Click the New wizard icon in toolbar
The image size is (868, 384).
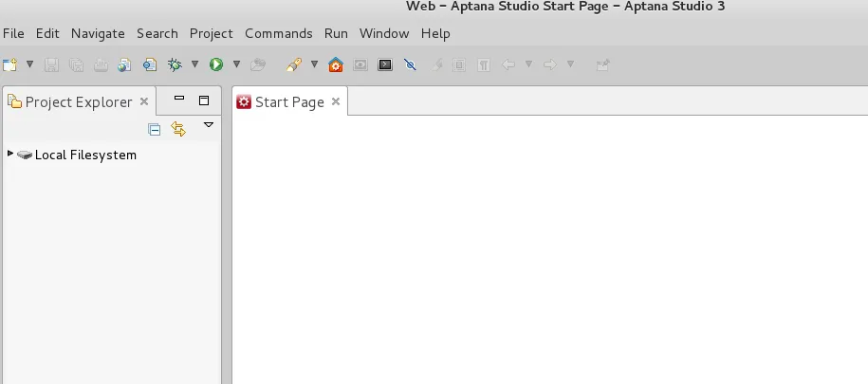10,64
